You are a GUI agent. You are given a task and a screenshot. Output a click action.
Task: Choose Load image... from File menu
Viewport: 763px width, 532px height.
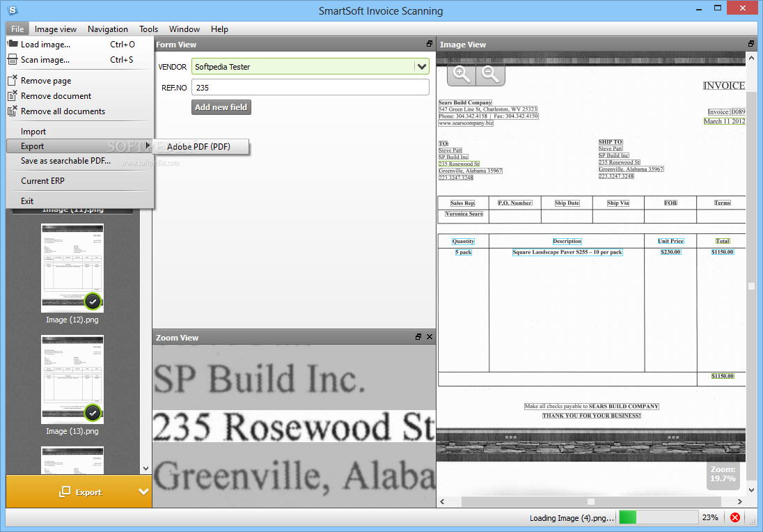[x=80, y=45]
